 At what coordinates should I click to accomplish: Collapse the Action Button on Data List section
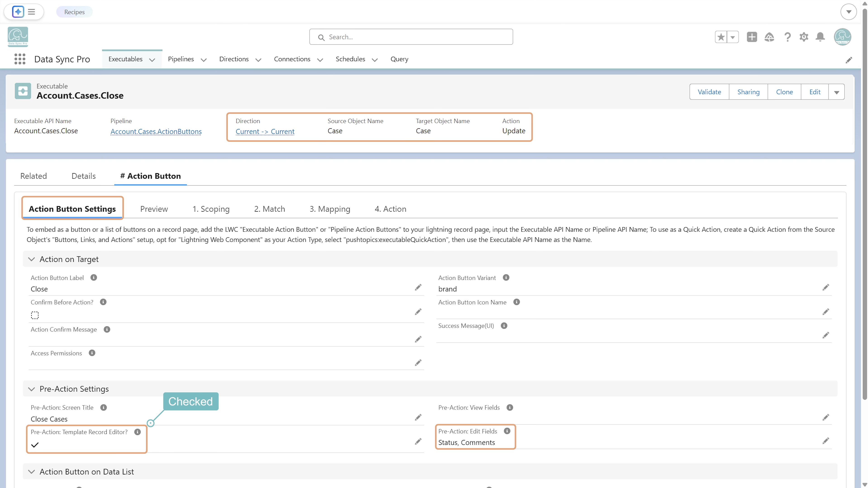[x=31, y=471]
